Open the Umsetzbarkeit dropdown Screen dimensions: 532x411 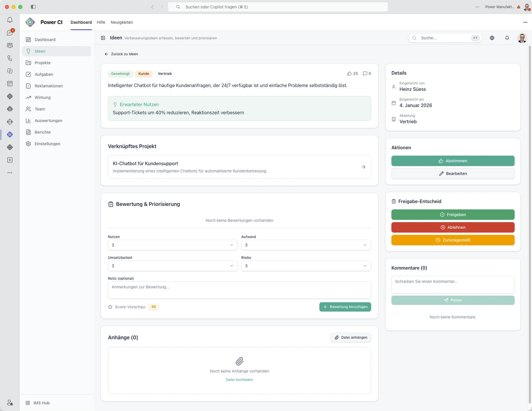pos(173,266)
